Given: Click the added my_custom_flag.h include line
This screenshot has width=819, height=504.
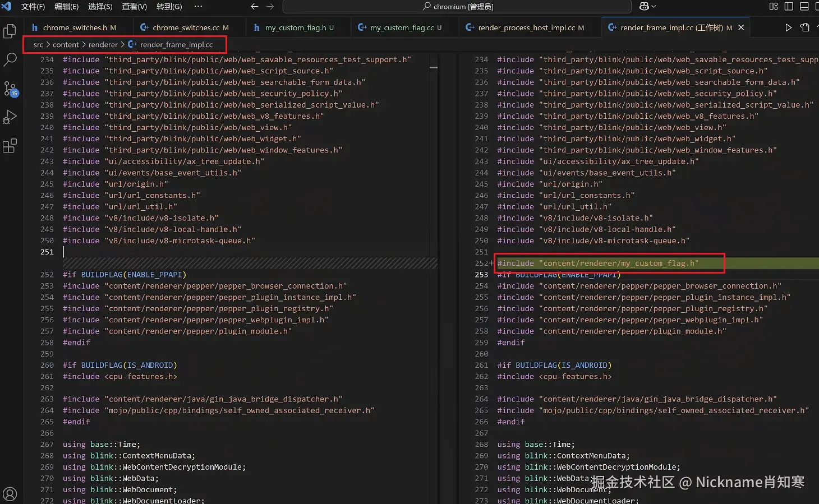Looking at the screenshot, I should pyautogui.click(x=598, y=263).
